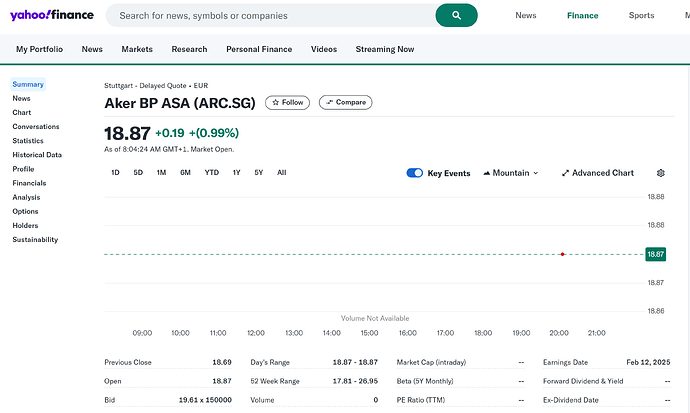The height and width of the screenshot is (413, 690).
Task: Click the Day's Range value 18.87 - 18.87
Action: [355, 362]
